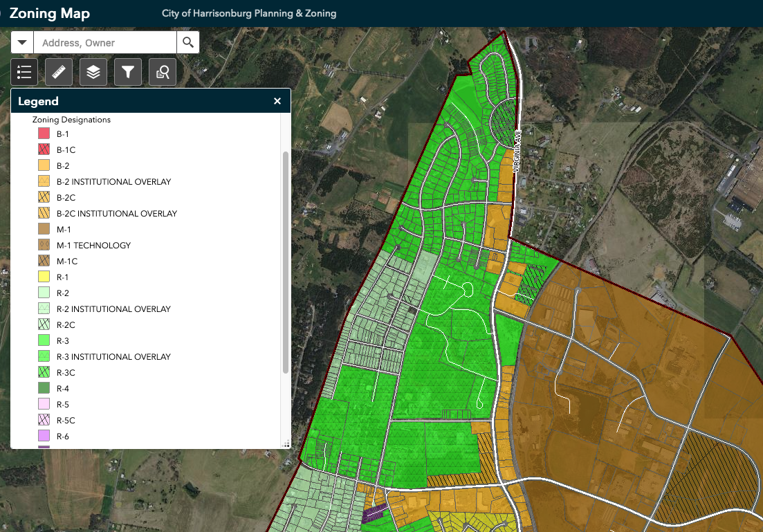Click the magnifier search button
Screen dimensions: 763x532
point(187,43)
